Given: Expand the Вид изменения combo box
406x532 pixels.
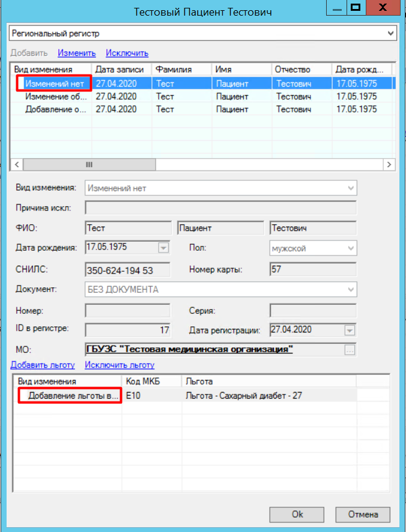Looking at the screenshot, I should click(x=350, y=188).
